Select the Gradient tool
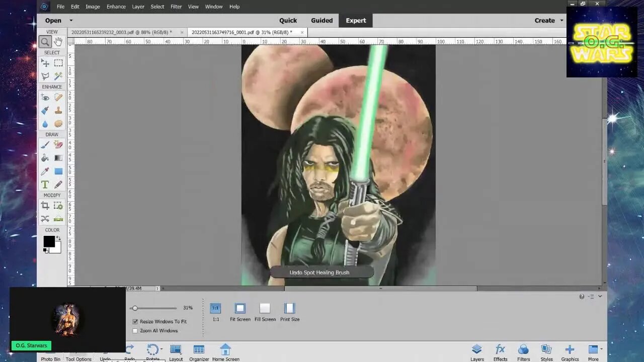This screenshot has height=362, width=644. tap(58, 158)
